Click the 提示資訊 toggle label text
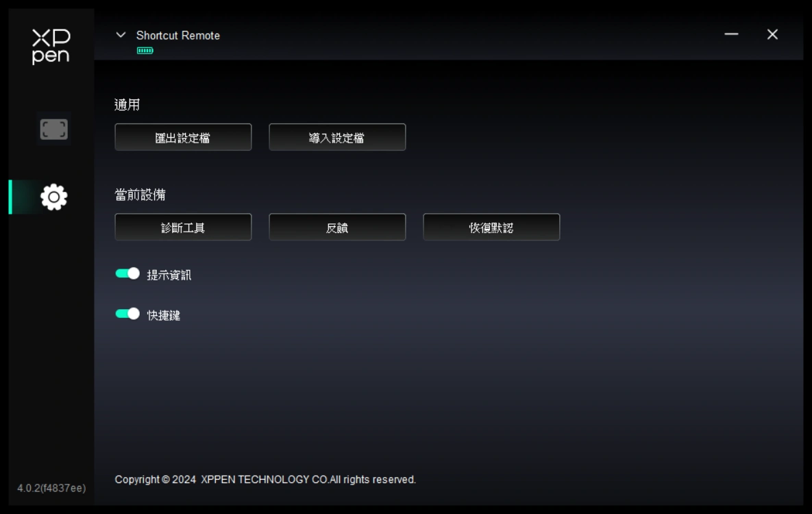812x514 pixels. pos(169,275)
